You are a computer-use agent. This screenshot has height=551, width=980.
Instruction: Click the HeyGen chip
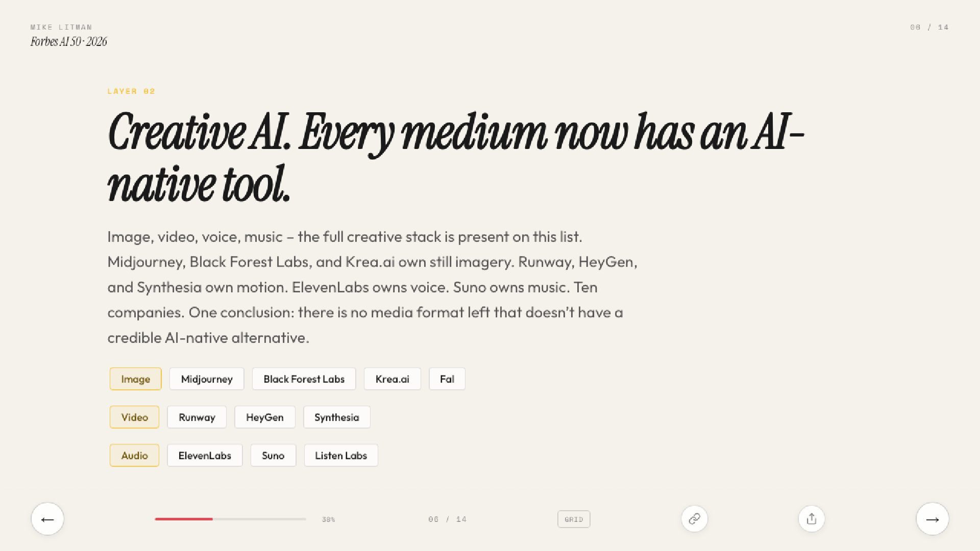pos(264,417)
